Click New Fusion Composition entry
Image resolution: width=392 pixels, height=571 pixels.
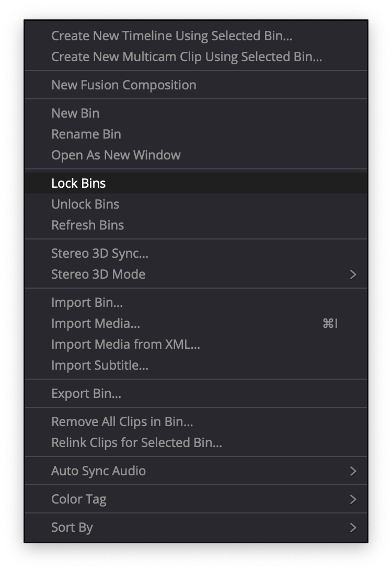(196, 85)
